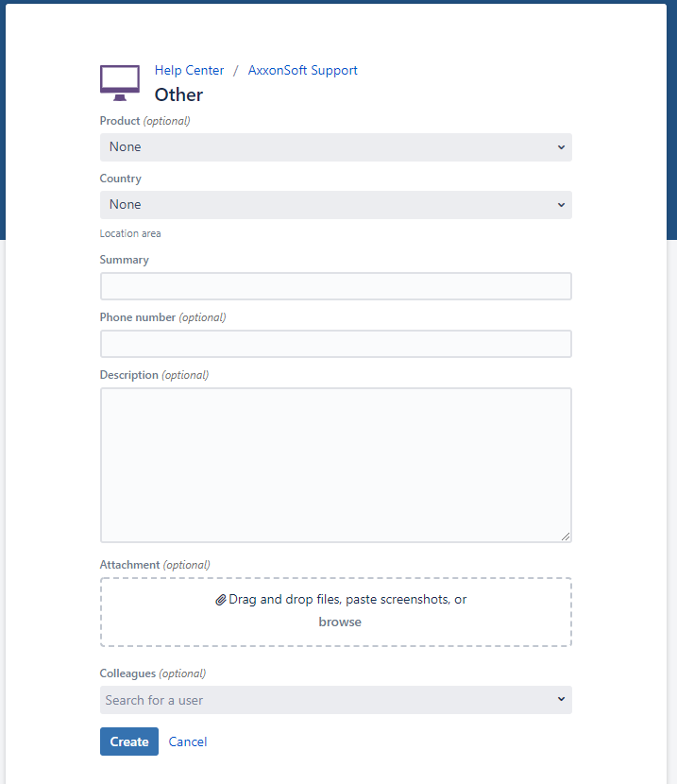Viewport: 677px width, 784px height.
Task: Focus the Summary text field
Action: pyautogui.click(x=335, y=286)
